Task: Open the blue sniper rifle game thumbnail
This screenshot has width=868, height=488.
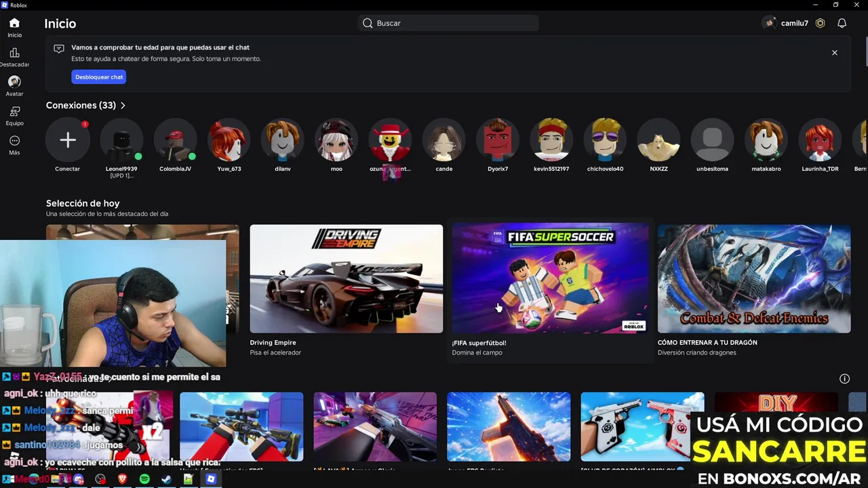Action: point(241,426)
